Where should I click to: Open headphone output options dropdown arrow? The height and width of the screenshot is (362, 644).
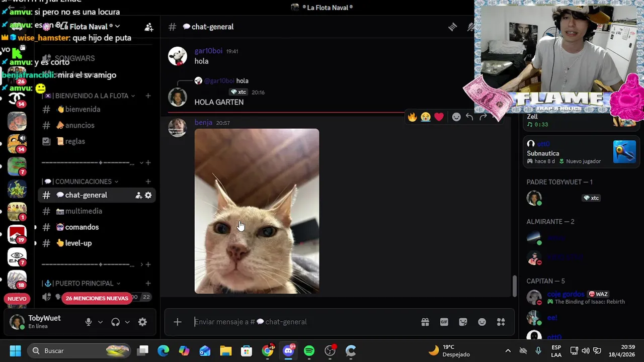point(127,322)
